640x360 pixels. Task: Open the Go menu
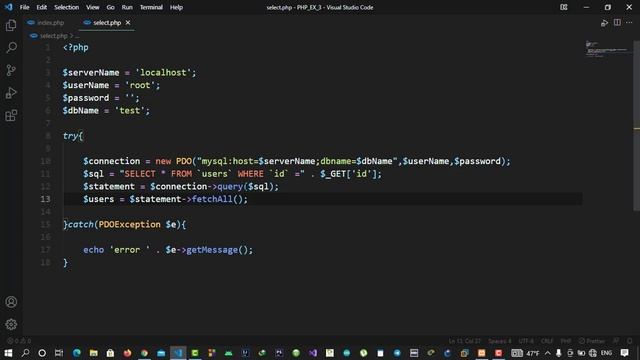pyautogui.click(x=111, y=7)
